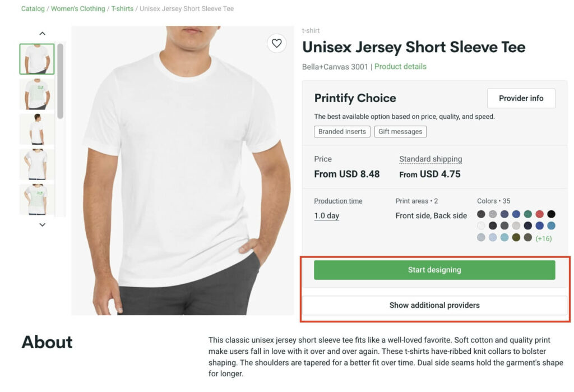Open the Provider info panel
This screenshot has height=392, width=574.
pyautogui.click(x=521, y=98)
